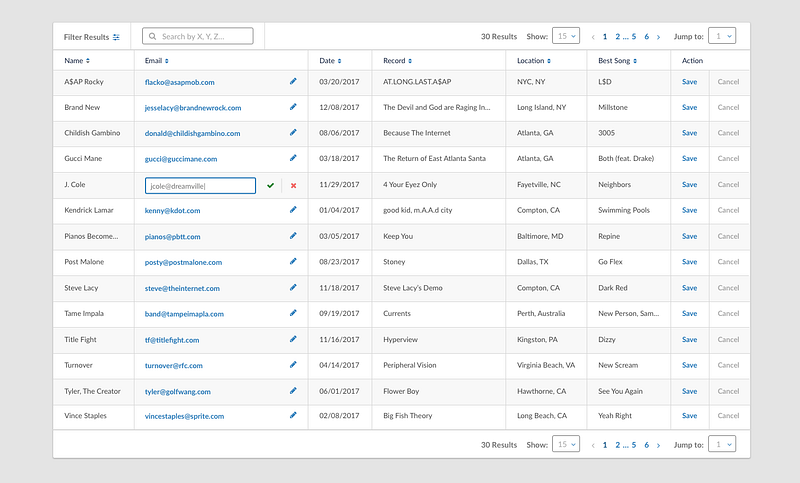
Task: Open the top Jump to dropdown
Action: [x=722, y=36]
